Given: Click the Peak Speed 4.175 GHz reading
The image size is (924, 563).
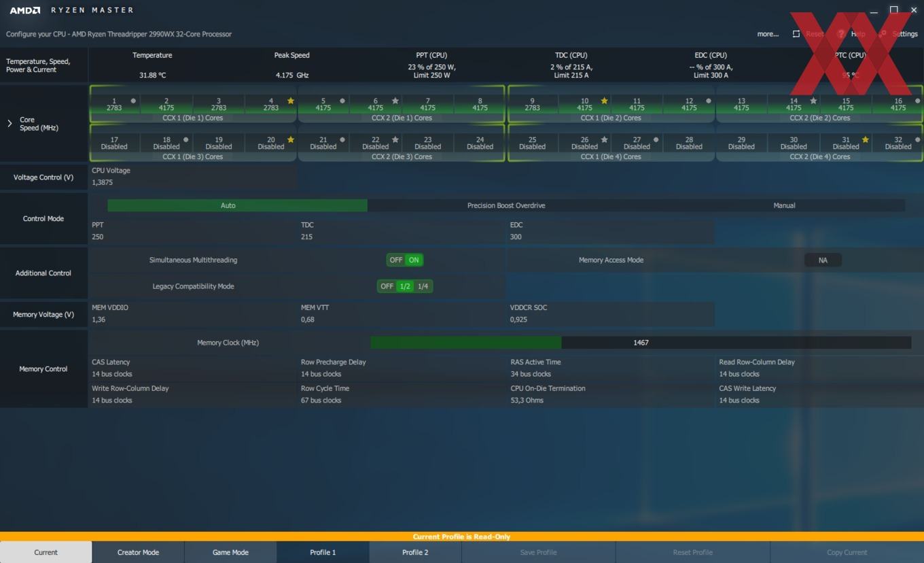Looking at the screenshot, I should pos(292,75).
